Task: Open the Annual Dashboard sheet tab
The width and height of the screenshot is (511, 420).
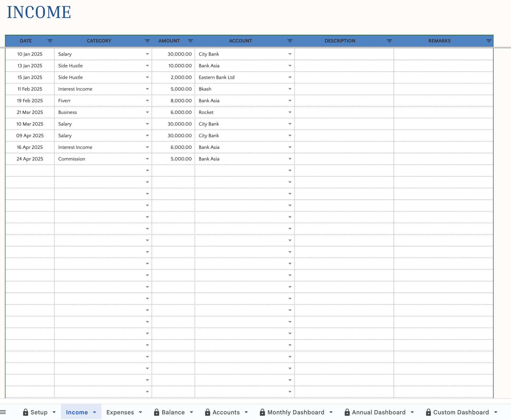Action: pos(379,412)
